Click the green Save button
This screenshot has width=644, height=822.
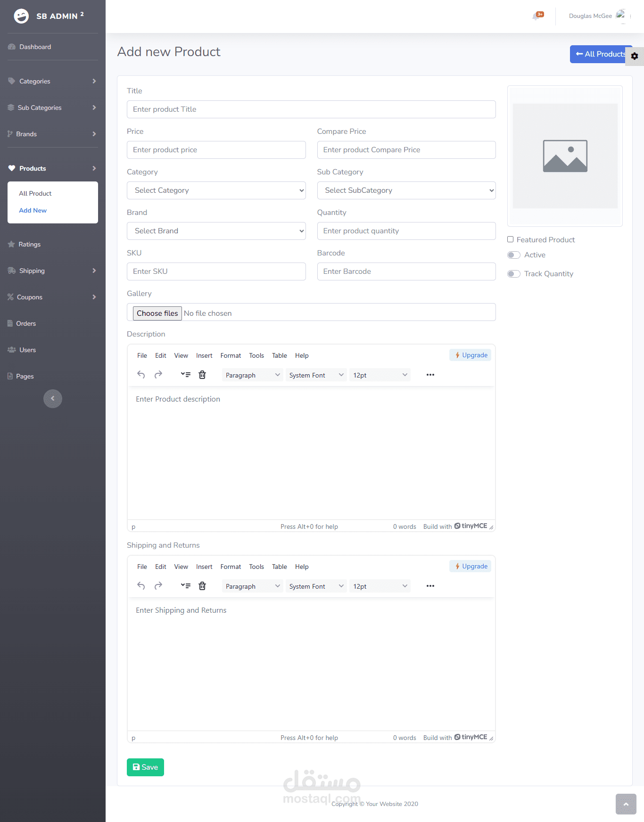tap(145, 767)
